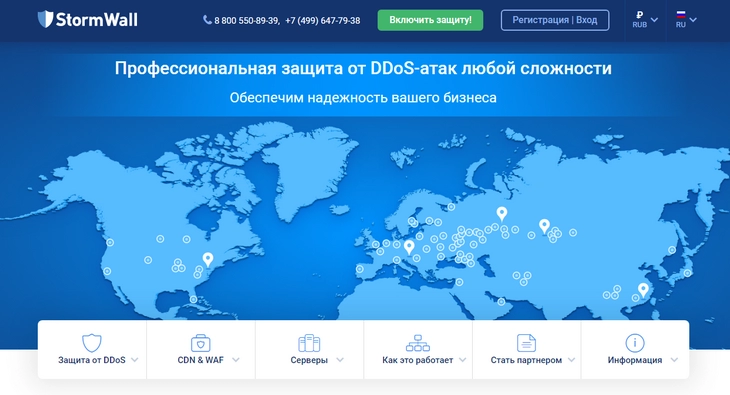730x395 pixels.
Task: Click the map pin on the US east coast
Action: pos(208,259)
